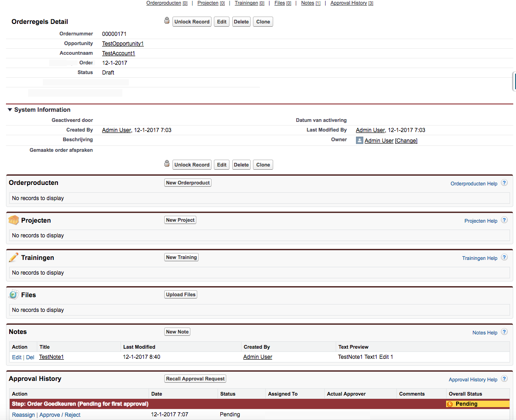
Task: Open Admin User link in Last Modified By
Action: [370, 130]
